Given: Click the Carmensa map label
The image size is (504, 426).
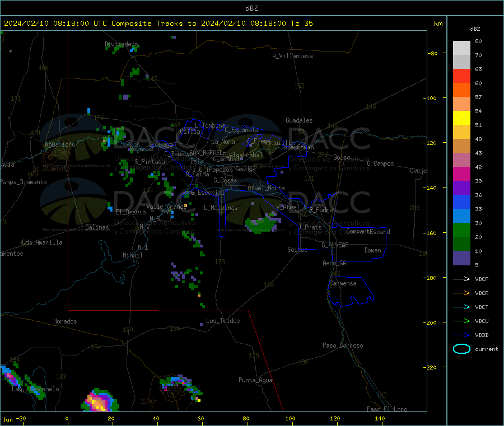Looking at the screenshot, I should click(x=343, y=283).
